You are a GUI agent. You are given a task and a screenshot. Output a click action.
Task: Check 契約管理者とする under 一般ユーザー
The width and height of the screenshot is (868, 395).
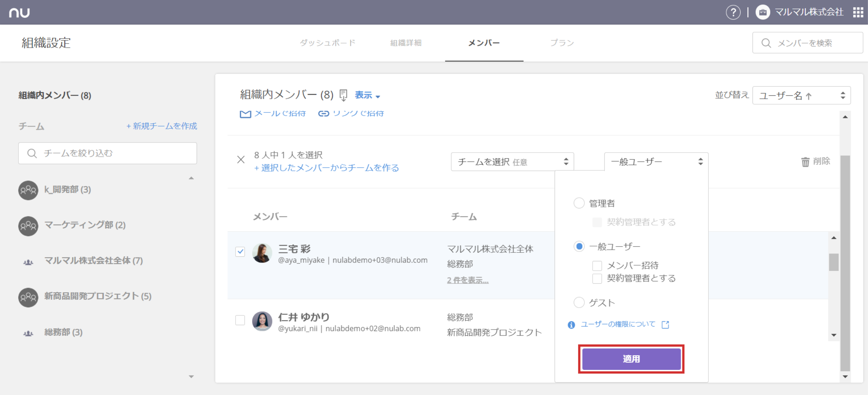(x=597, y=278)
